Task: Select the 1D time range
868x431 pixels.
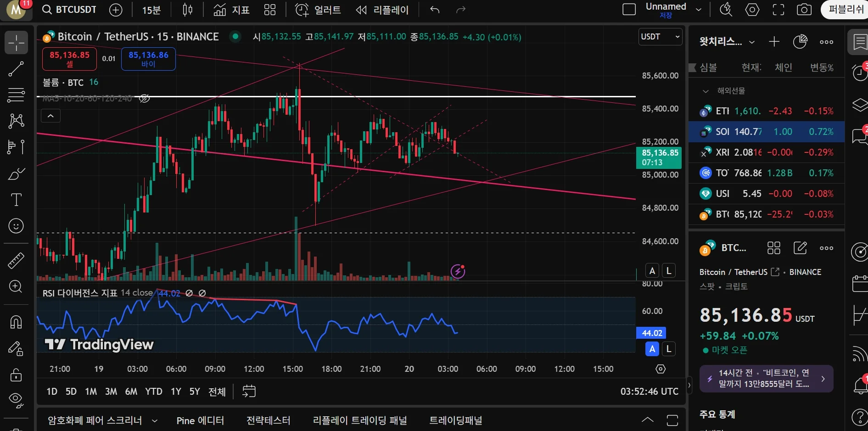Action: (x=52, y=392)
